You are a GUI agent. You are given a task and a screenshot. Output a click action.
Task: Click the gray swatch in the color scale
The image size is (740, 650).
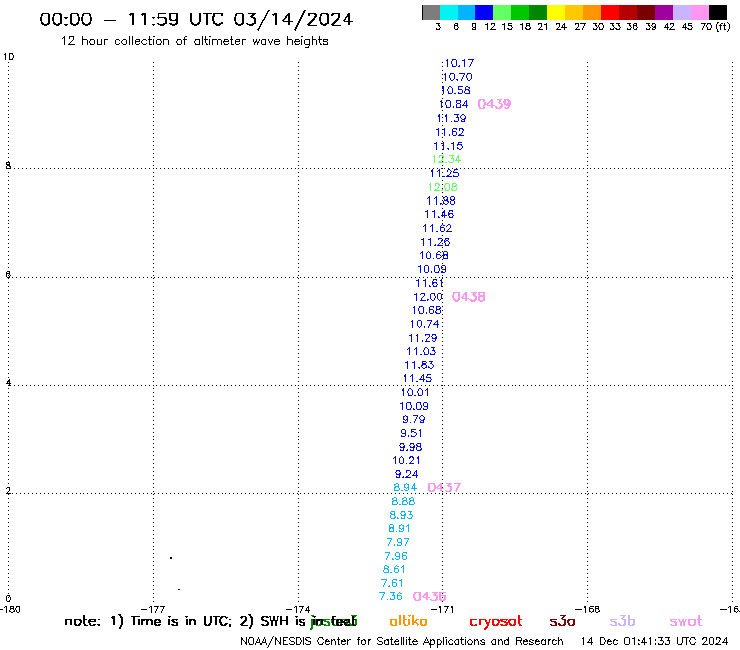click(431, 12)
